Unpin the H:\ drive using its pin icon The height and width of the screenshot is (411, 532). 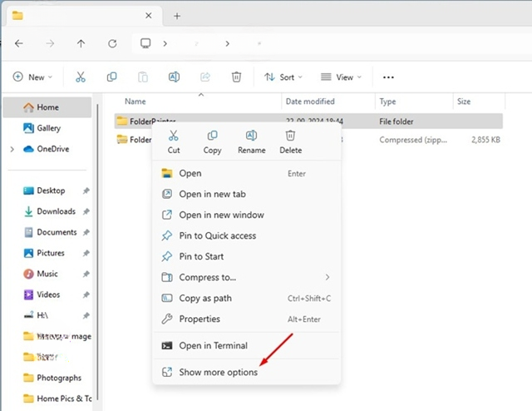click(86, 315)
